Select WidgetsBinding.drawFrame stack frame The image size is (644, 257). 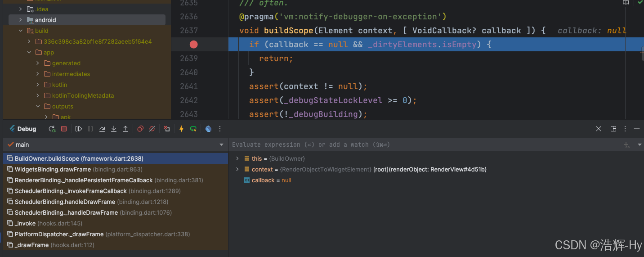pos(116,169)
